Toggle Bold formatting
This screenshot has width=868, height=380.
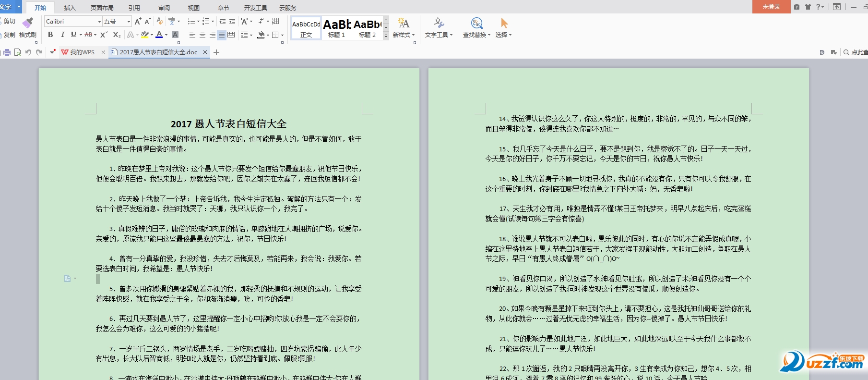click(50, 35)
